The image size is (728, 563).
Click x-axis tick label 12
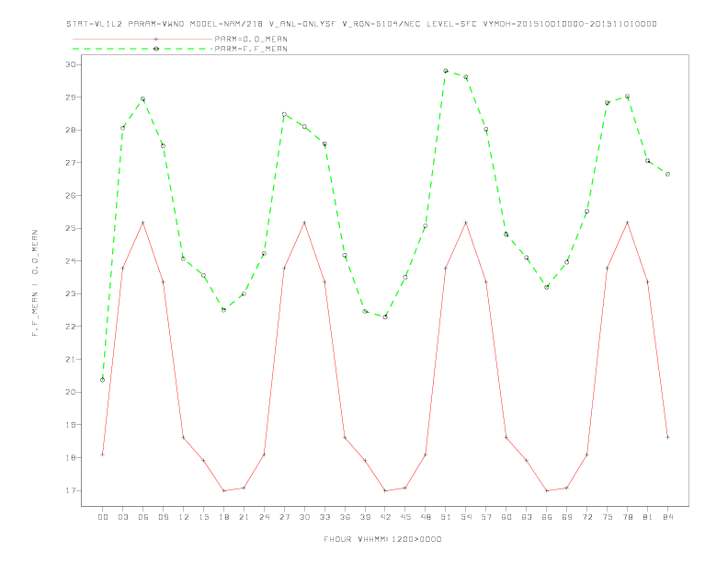[x=184, y=517]
